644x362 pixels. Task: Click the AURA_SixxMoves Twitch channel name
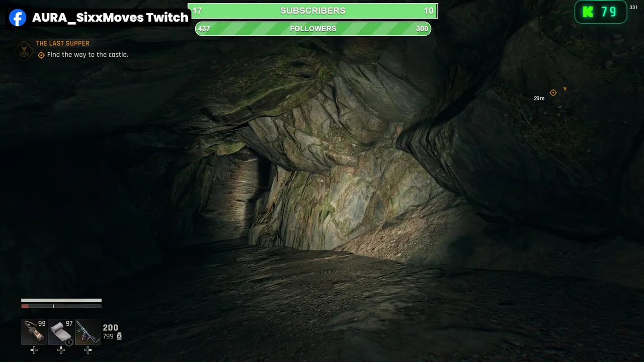110,18
